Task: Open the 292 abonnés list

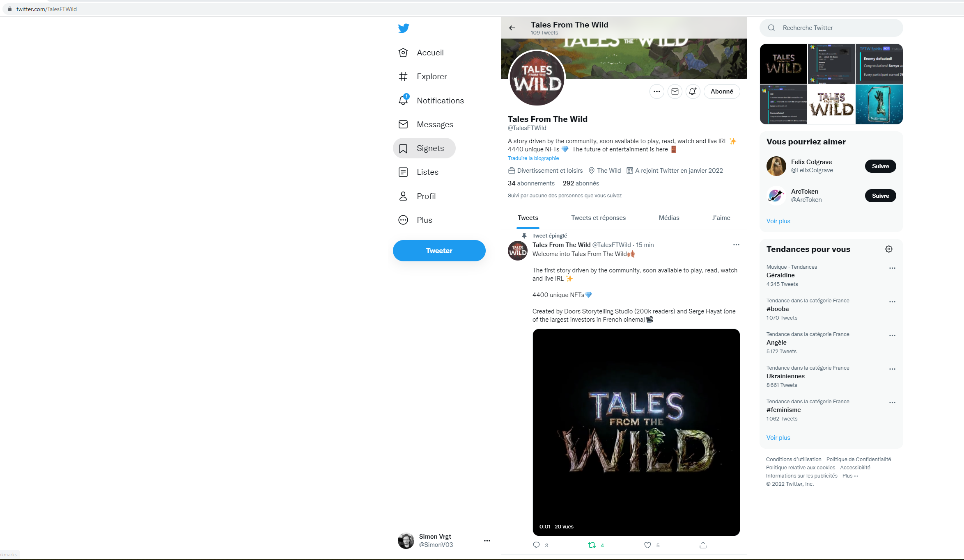Action: (581, 183)
